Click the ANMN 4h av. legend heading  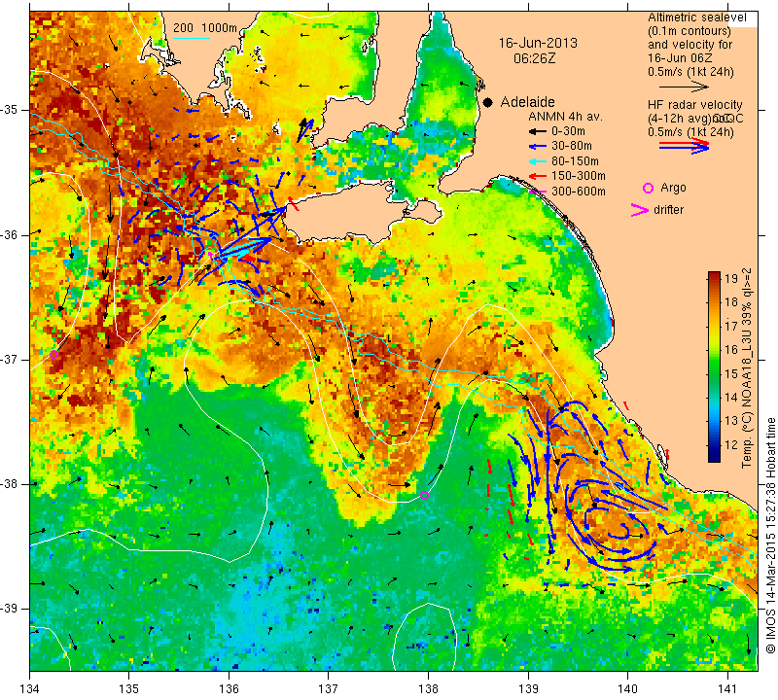click(565, 117)
